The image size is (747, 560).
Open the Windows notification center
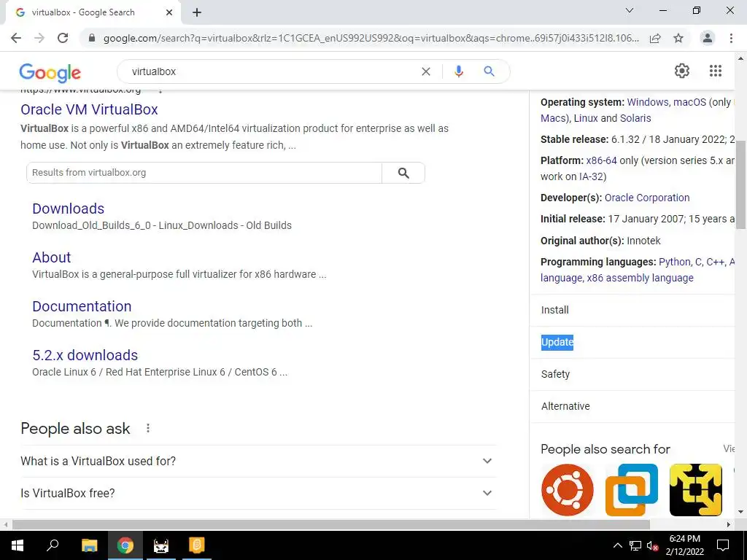pos(723,545)
